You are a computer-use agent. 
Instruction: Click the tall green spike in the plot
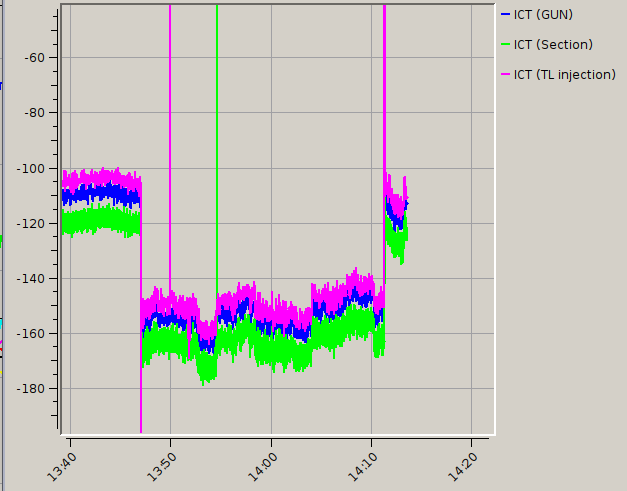tap(217, 150)
